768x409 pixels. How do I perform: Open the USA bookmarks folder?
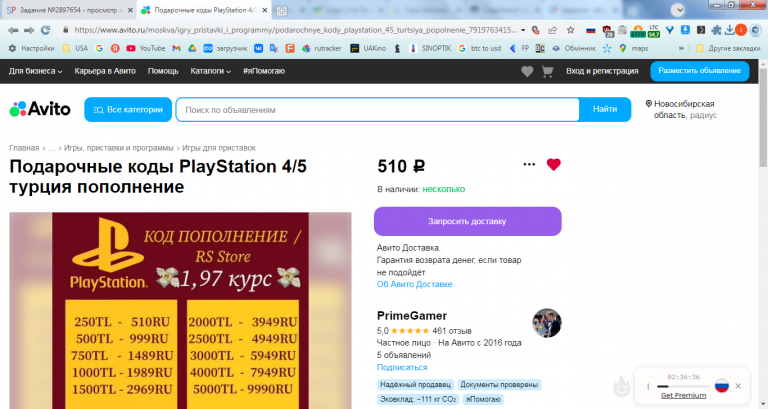tap(75, 48)
